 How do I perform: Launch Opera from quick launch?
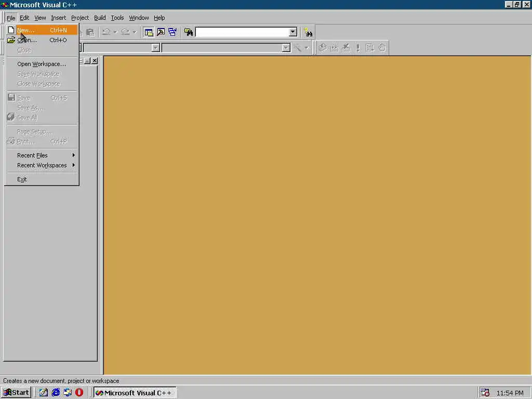(79, 393)
